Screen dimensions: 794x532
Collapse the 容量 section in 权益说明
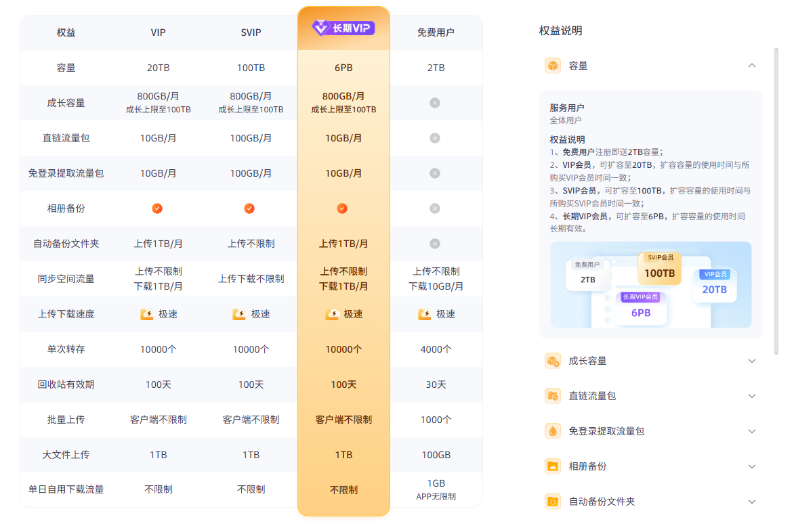752,66
